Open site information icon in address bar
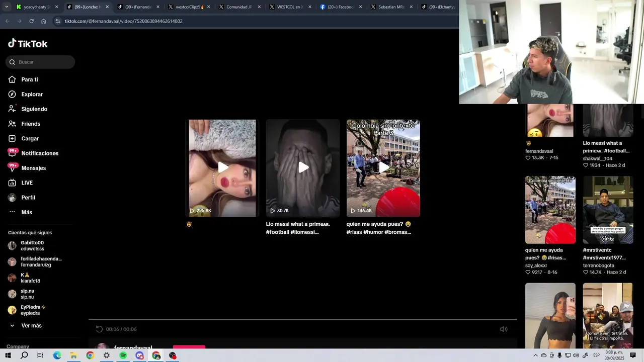Viewport: 644px width, 362px height. (x=57, y=21)
